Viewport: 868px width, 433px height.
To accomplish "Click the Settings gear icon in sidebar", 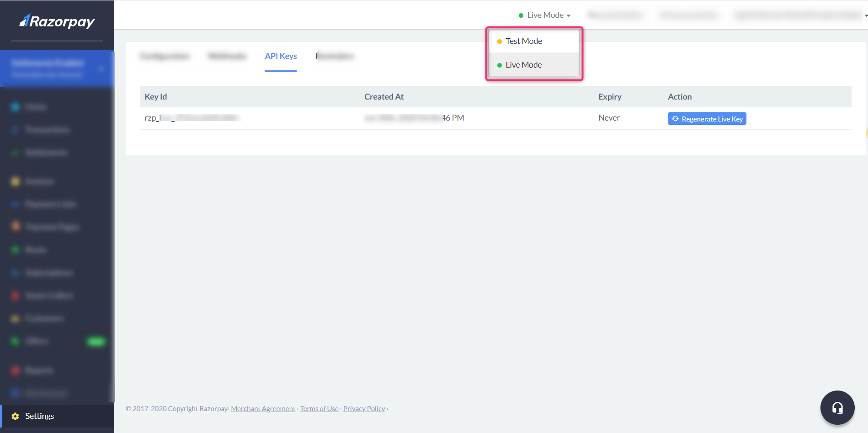I will pyautogui.click(x=16, y=416).
